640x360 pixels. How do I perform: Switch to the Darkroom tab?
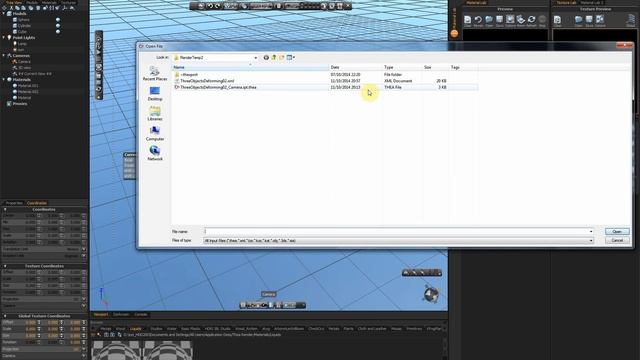point(121,315)
